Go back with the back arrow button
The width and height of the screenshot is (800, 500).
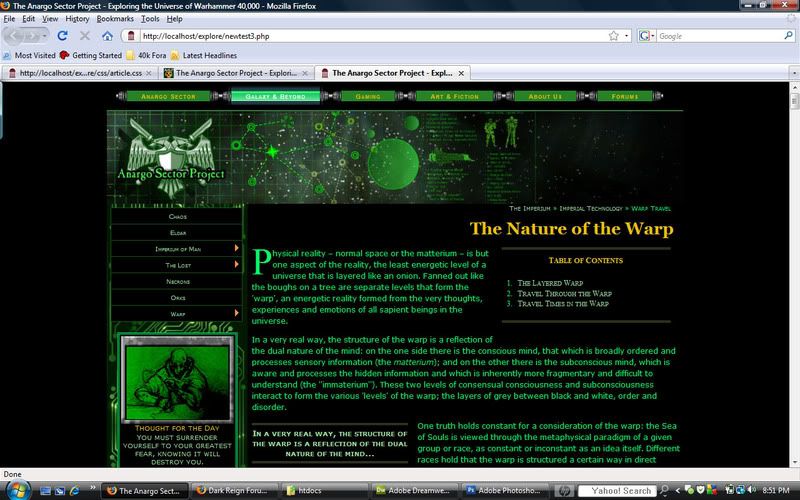click(14, 36)
